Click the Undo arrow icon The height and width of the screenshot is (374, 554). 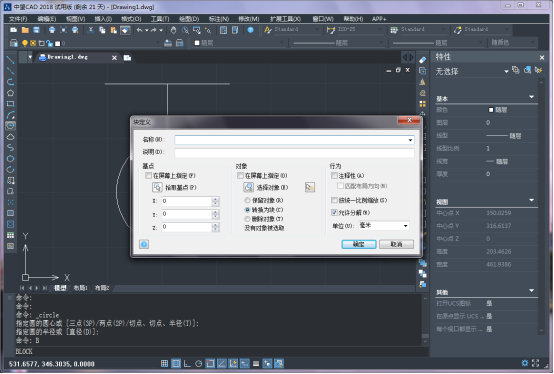tap(140, 30)
